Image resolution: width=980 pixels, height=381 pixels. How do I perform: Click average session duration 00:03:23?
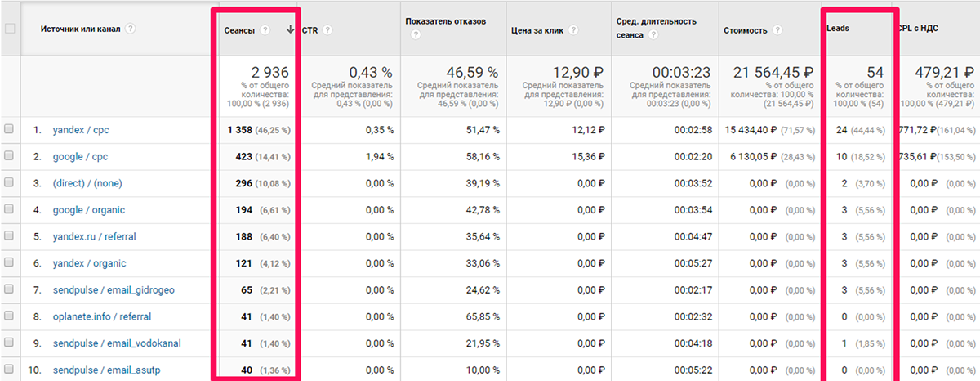pyautogui.click(x=683, y=73)
